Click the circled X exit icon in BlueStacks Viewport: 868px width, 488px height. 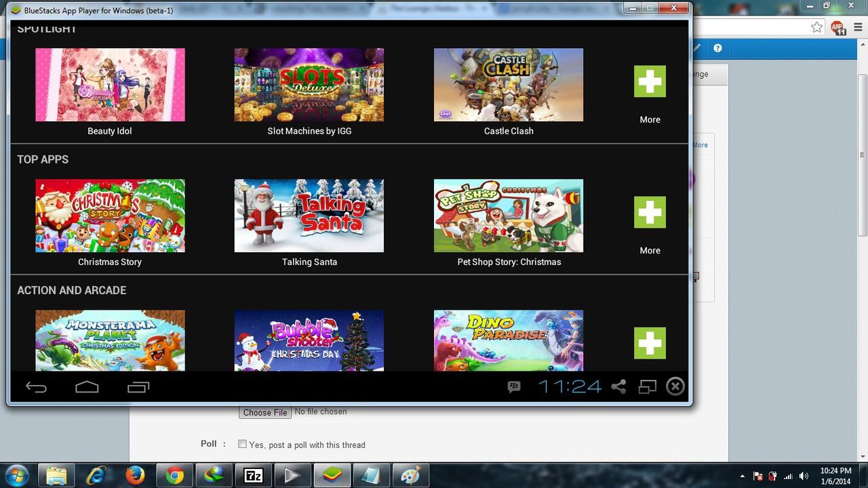675,386
